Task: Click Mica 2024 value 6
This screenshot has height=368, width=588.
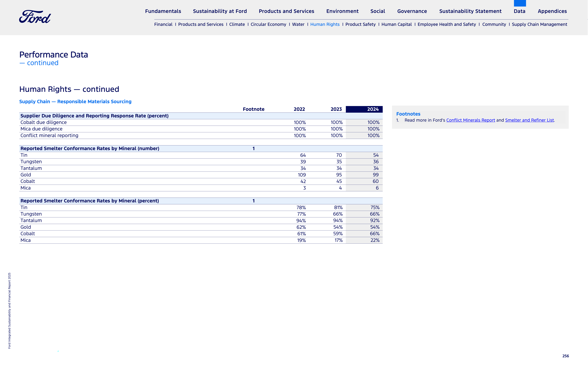Action: coord(377,188)
